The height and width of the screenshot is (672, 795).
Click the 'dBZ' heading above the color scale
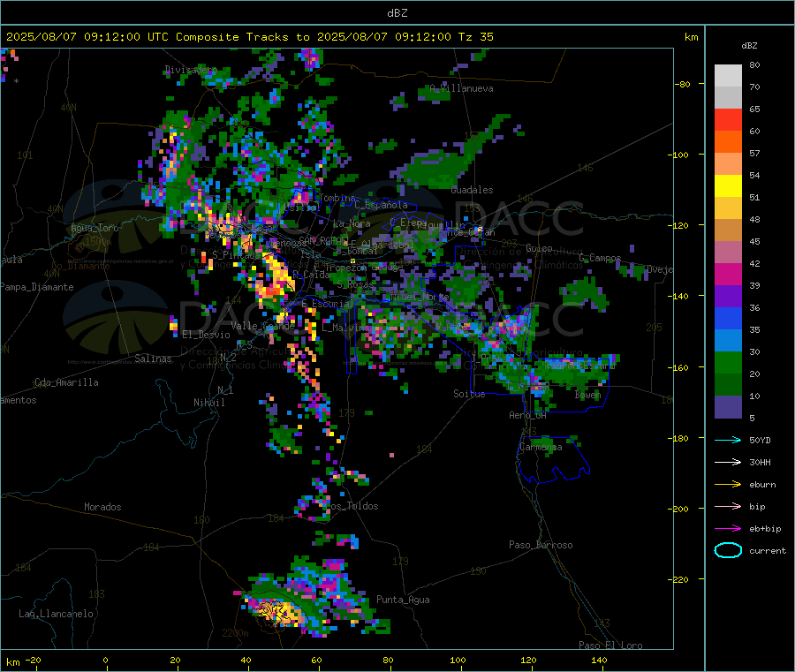(749, 46)
